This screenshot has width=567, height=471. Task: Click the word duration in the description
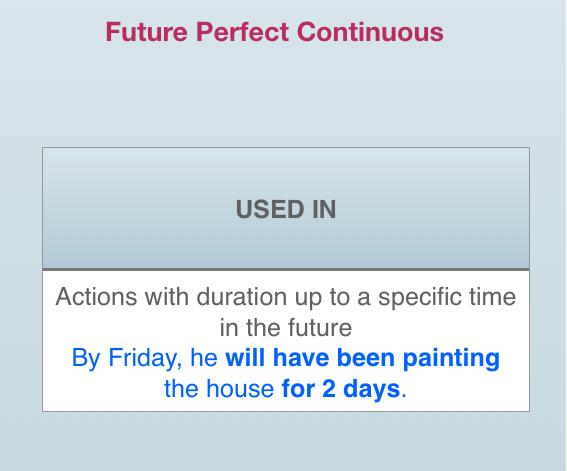(242, 297)
